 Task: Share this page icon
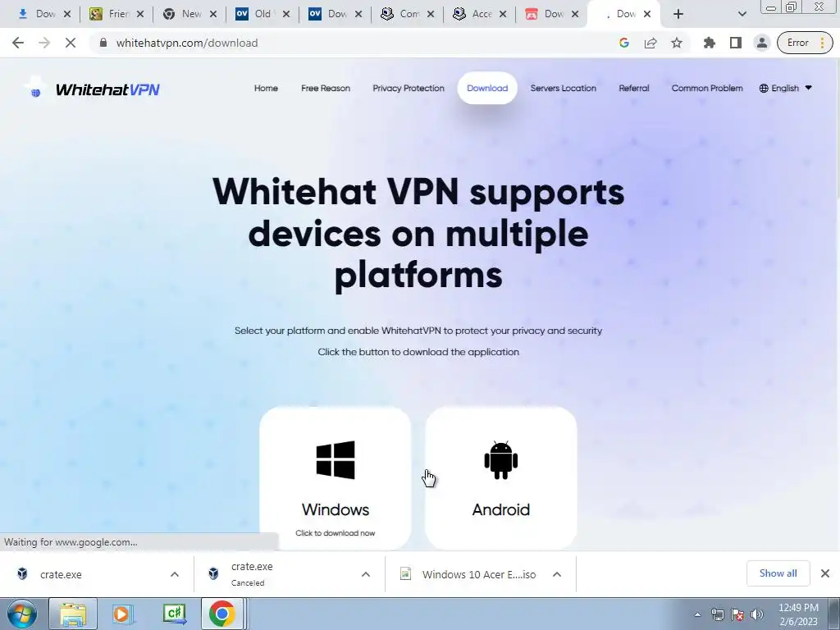pos(651,43)
